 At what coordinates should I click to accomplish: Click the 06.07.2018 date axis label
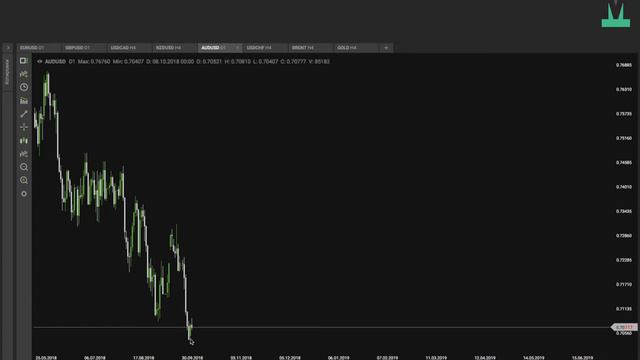pos(95,358)
